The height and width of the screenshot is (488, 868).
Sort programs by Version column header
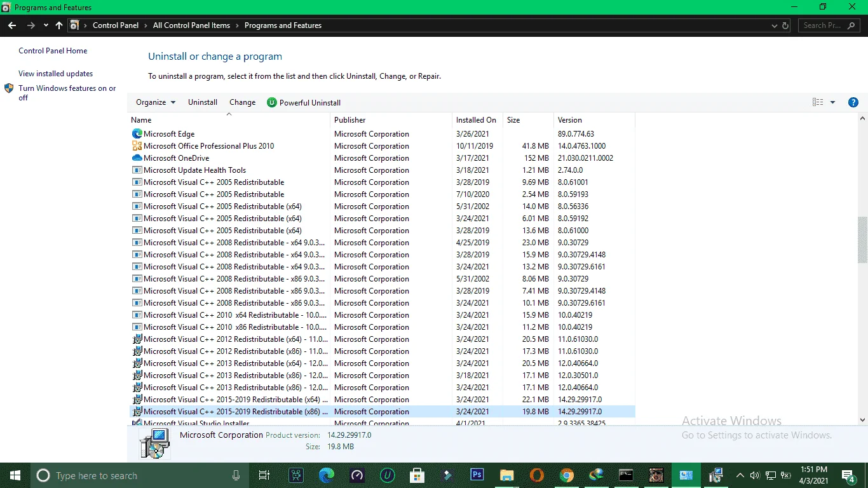[594, 120]
